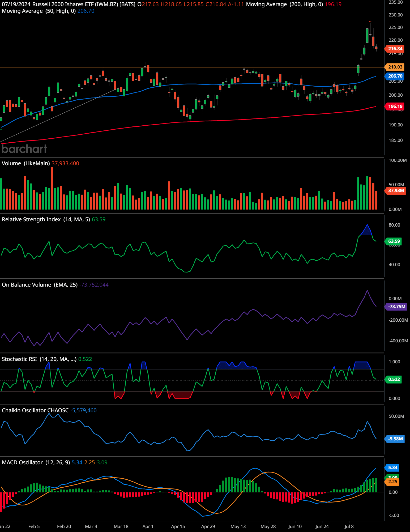Click the red 196.19 moving average label
Screen dimensions: 410x532
395,106
